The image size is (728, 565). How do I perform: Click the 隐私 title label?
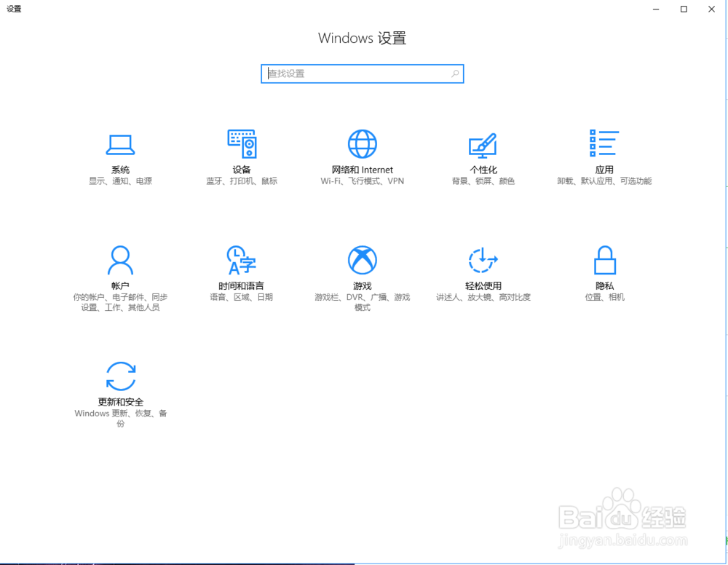(604, 286)
